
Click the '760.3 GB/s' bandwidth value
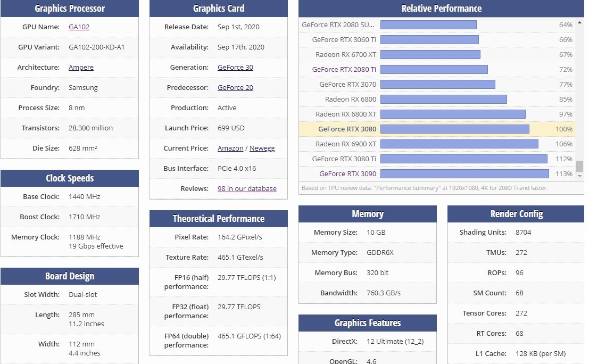coord(384,293)
